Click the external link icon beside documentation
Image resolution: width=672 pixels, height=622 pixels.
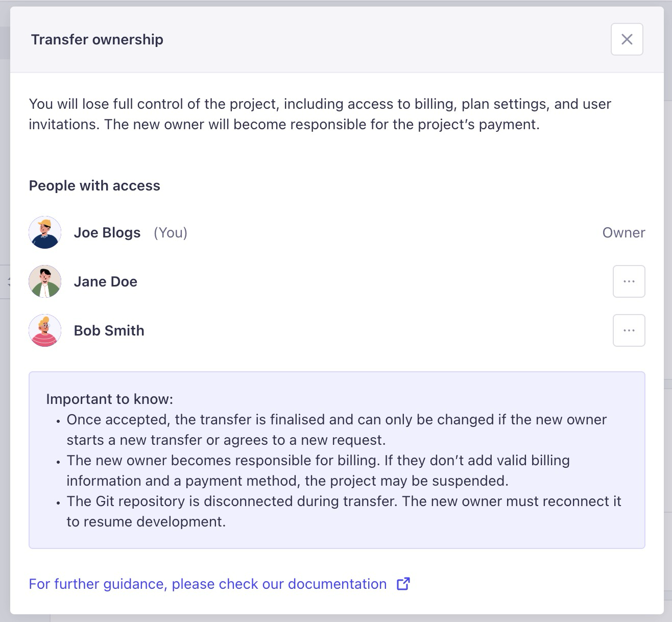pos(403,584)
